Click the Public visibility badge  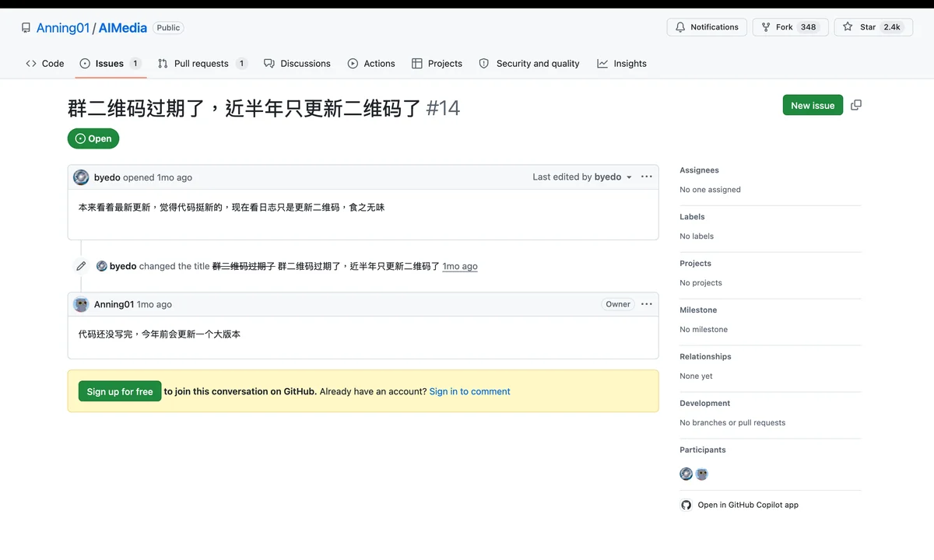click(x=168, y=27)
